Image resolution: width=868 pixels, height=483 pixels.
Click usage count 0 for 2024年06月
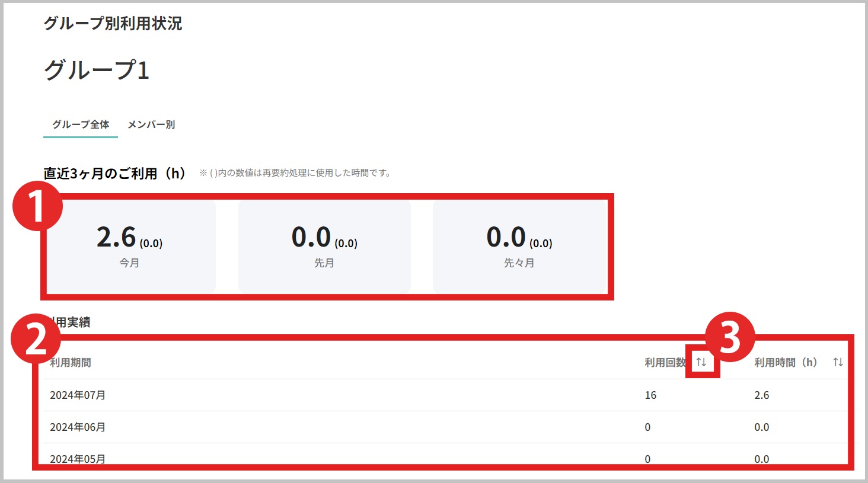click(x=647, y=427)
